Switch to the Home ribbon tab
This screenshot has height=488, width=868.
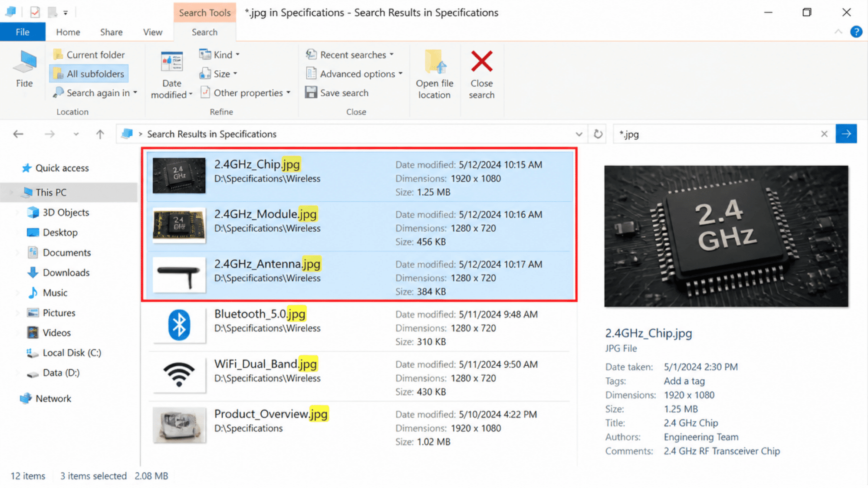[68, 32]
